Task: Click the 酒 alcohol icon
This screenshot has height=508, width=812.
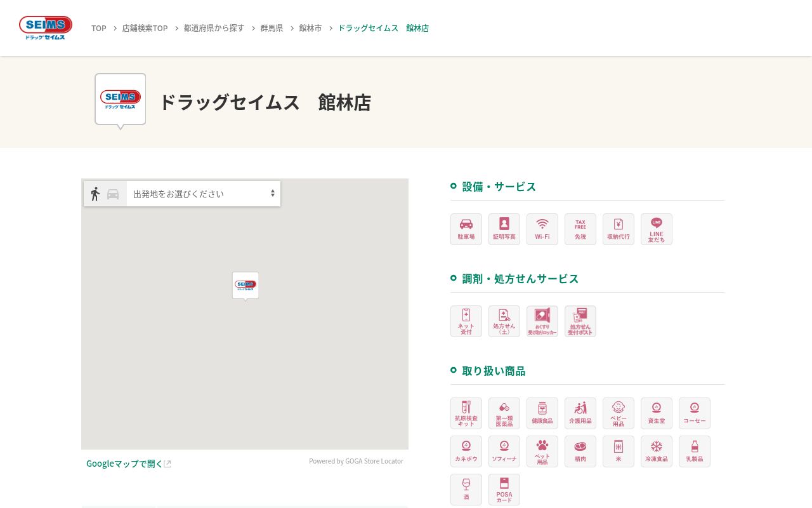Action: pyautogui.click(x=466, y=490)
